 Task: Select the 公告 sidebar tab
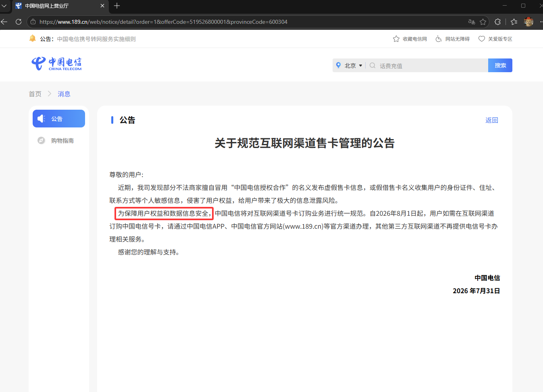pos(59,119)
